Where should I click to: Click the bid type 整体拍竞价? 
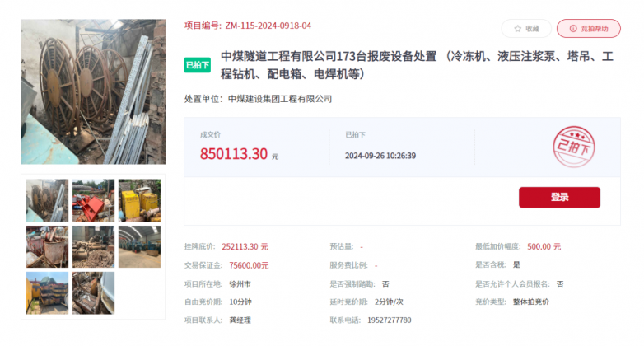click(531, 302)
